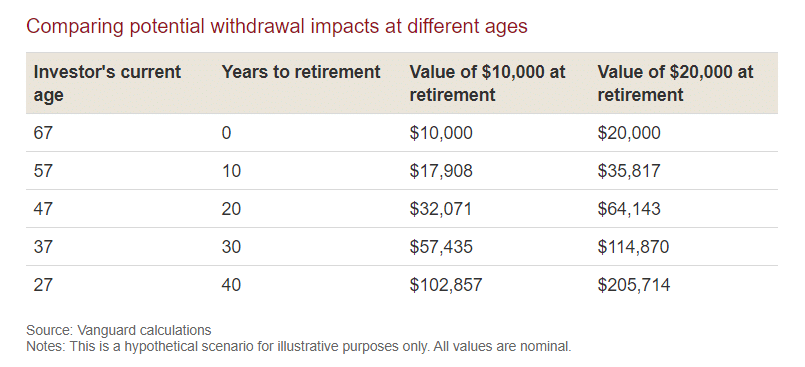The image size is (805, 367).
Task: Select the Years to retirement column header
Action: pos(301,72)
